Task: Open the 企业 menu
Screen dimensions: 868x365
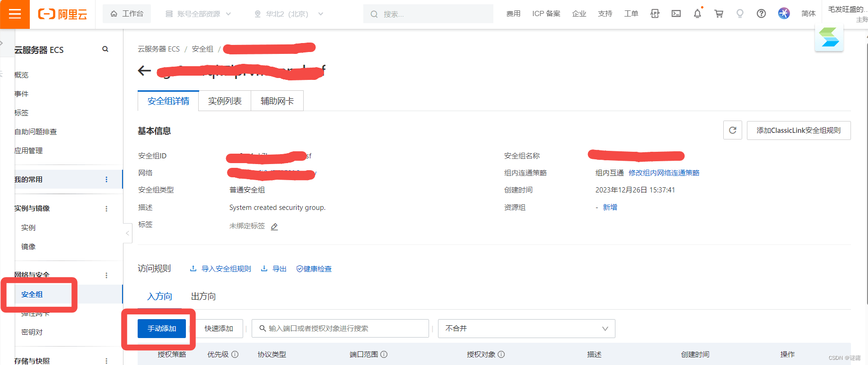Action: pyautogui.click(x=579, y=14)
